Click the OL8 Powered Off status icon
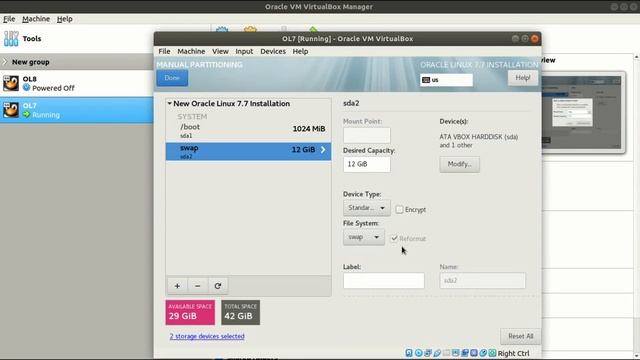 27,87
